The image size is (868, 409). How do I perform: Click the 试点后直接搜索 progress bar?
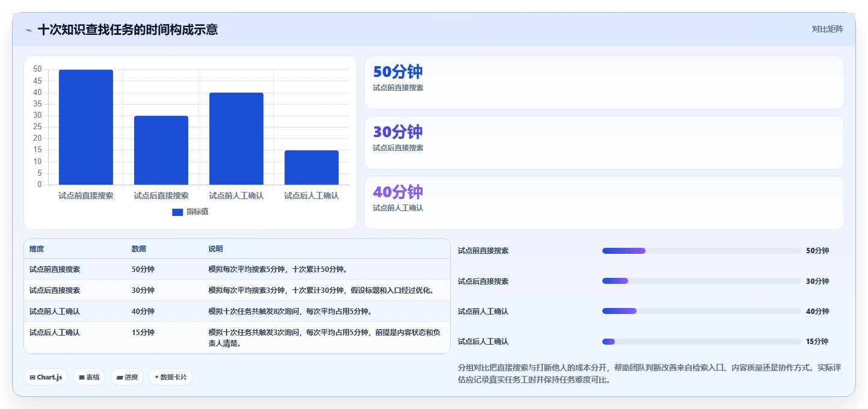coord(701,281)
